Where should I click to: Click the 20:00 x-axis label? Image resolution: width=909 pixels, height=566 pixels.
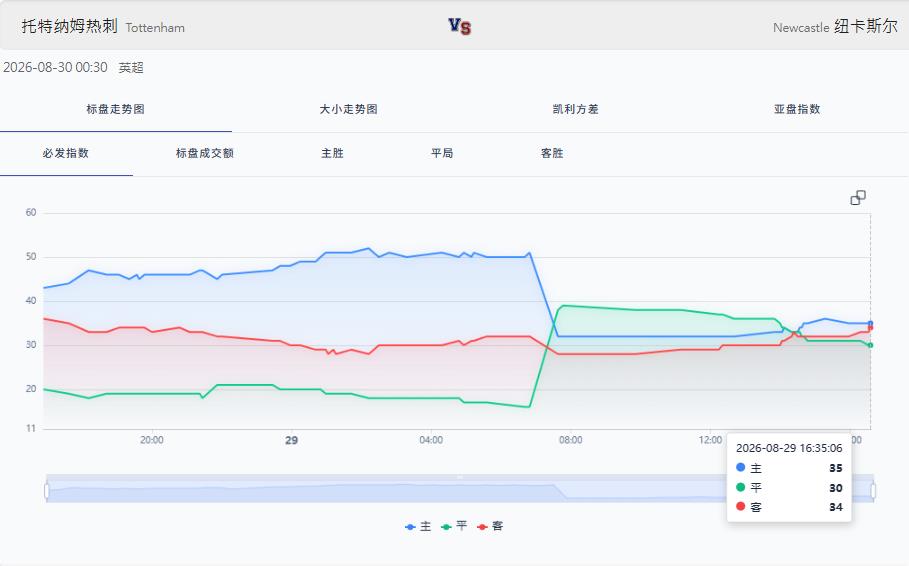(x=151, y=440)
